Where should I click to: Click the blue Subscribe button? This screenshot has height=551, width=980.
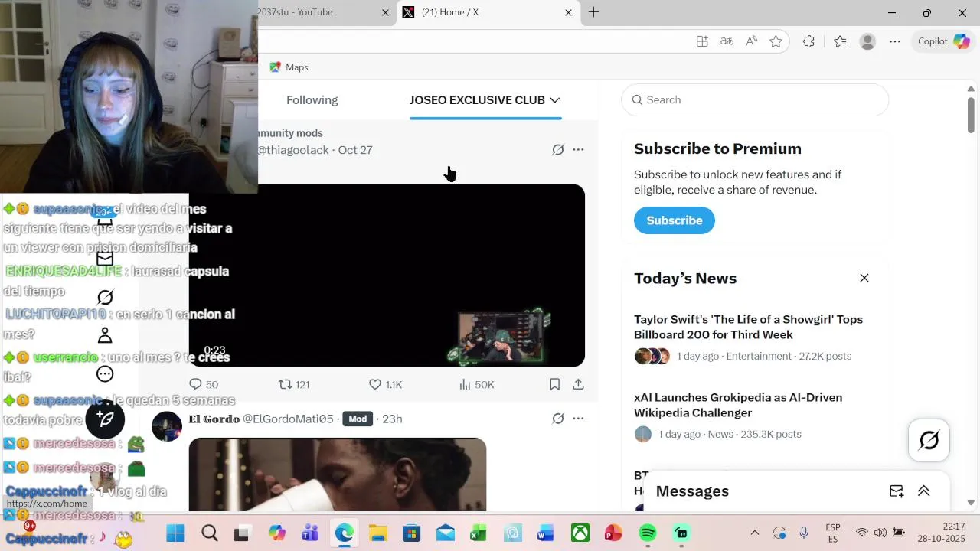tap(674, 220)
